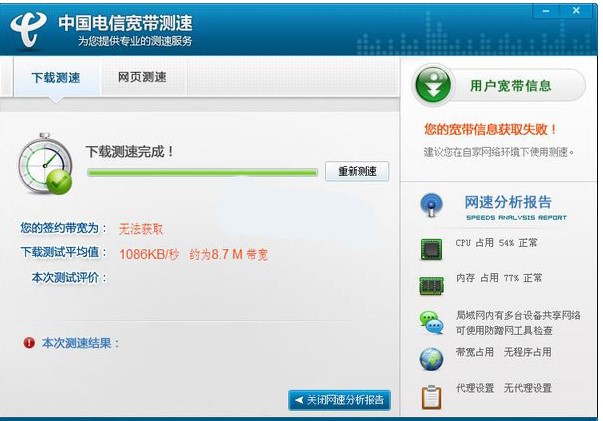
Task: Switch to the 网页测速 tab
Action: tap(142, 77)
